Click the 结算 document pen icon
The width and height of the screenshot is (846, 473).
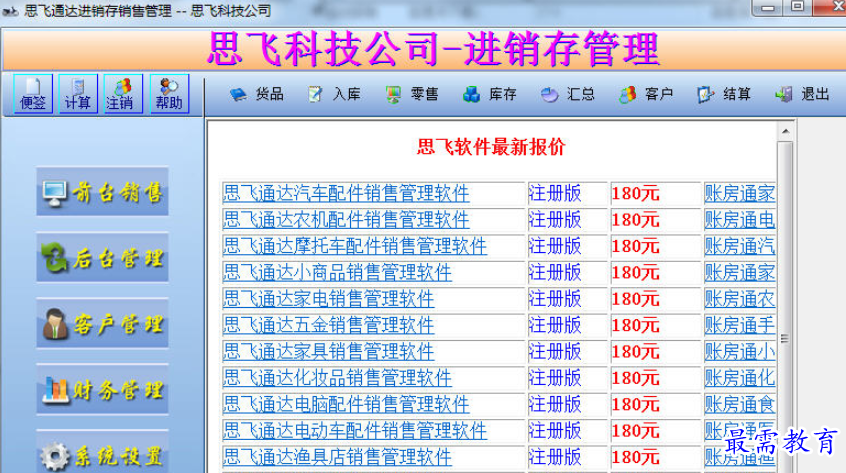tap(705, 95)
